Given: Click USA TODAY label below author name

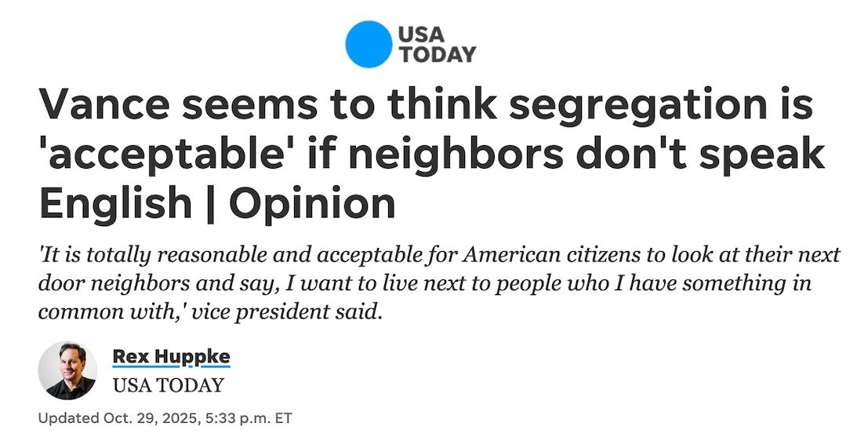Looking at the screenshot, I should click(168, 385).
